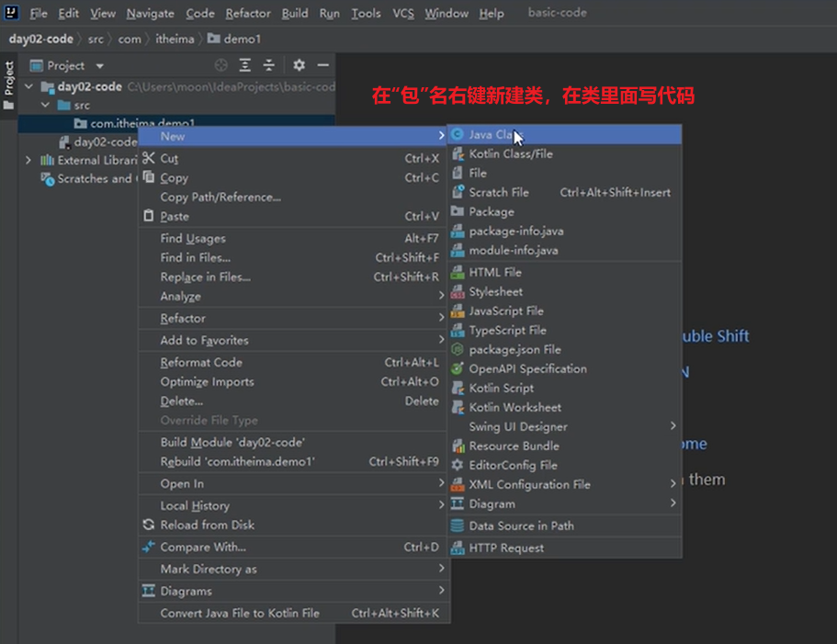Screen dimensions: 837x644
Task: Click the HTML File icon
Action: pos(458,272)
